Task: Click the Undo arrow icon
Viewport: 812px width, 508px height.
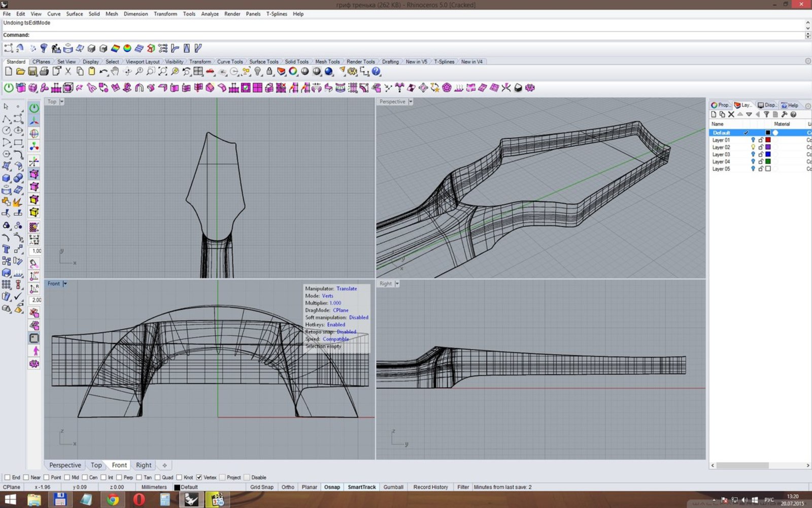Action: (x=103, y=72)
